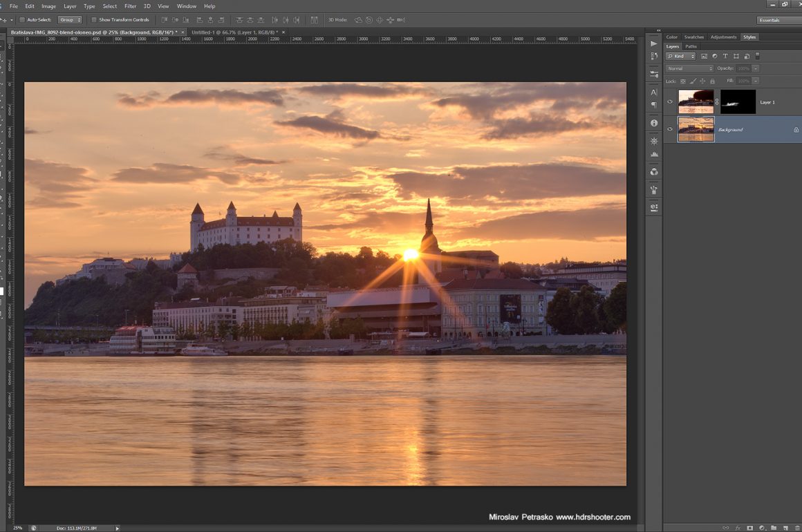Enable the Auto-Select checkbox

pos(22,20)
